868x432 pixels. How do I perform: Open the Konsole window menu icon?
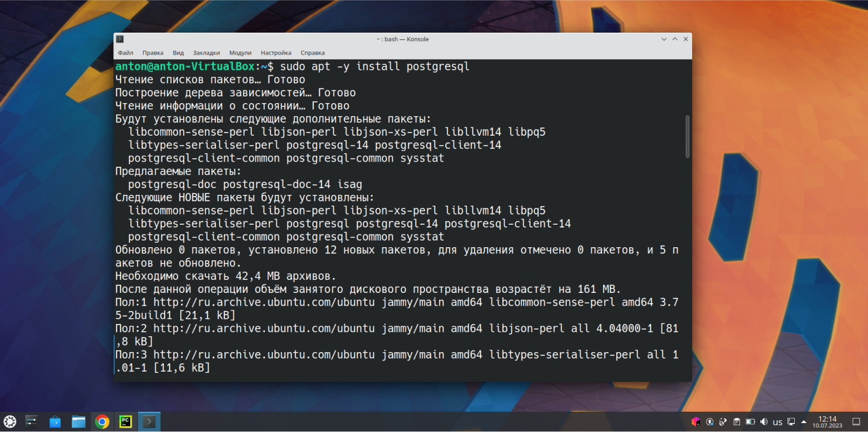[x=119, y=39]
